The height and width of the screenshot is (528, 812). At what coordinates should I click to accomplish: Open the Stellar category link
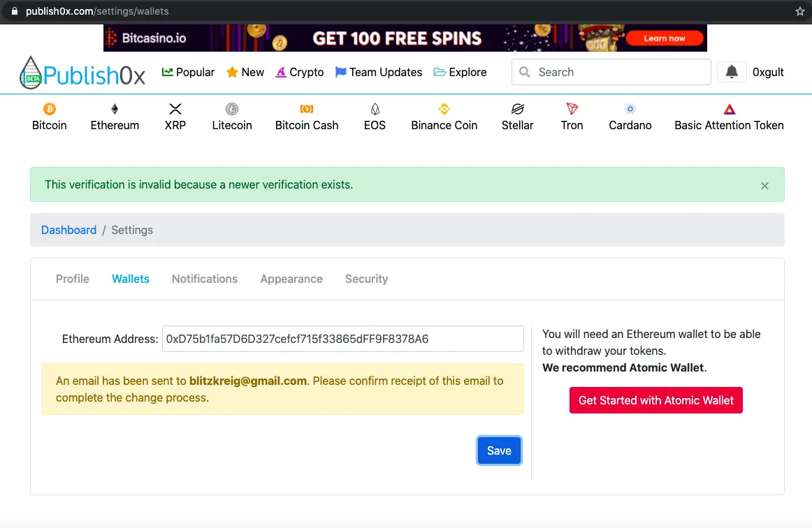tap(517, 125)
